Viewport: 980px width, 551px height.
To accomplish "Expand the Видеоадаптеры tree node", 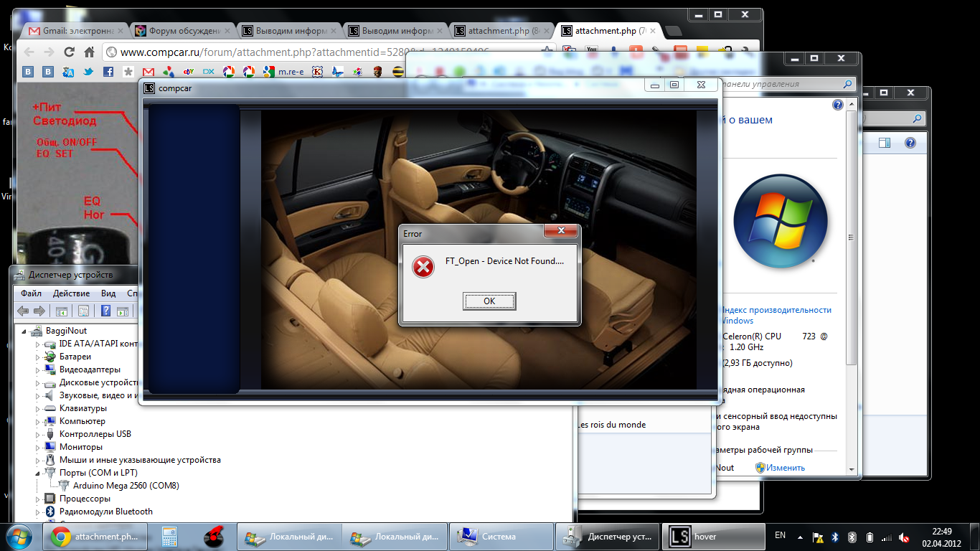I will click(x=38, y=370).
